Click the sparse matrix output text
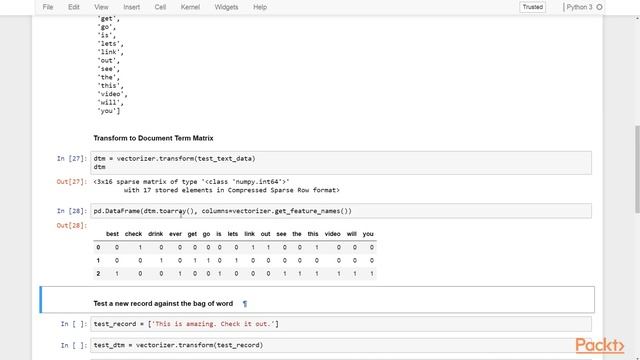Image resolution: width=640 pixels, height=360 pixels. pyautogui.click(x=216, y=186)
